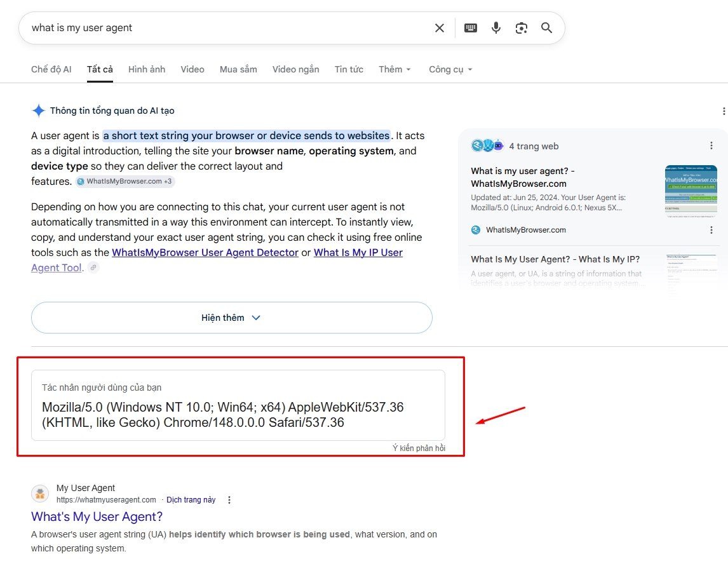The width and height of the screenshot is (728, 573).
Task: Go to the 'Tin tức' tab
Action: [x=349, y=69]
